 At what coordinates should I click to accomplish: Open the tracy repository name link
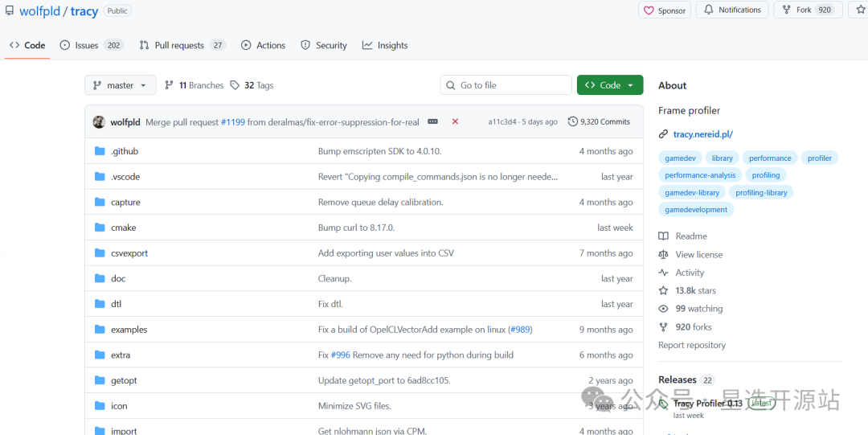[x=84, y=10]
